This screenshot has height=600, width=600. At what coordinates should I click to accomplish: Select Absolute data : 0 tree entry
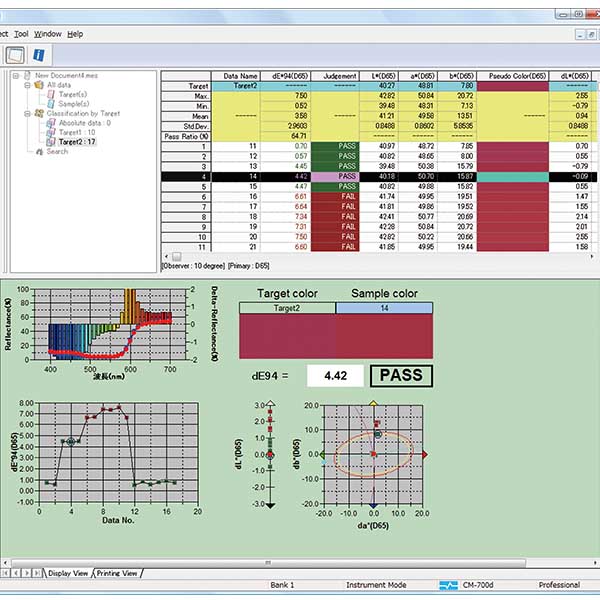coord(84,123)
